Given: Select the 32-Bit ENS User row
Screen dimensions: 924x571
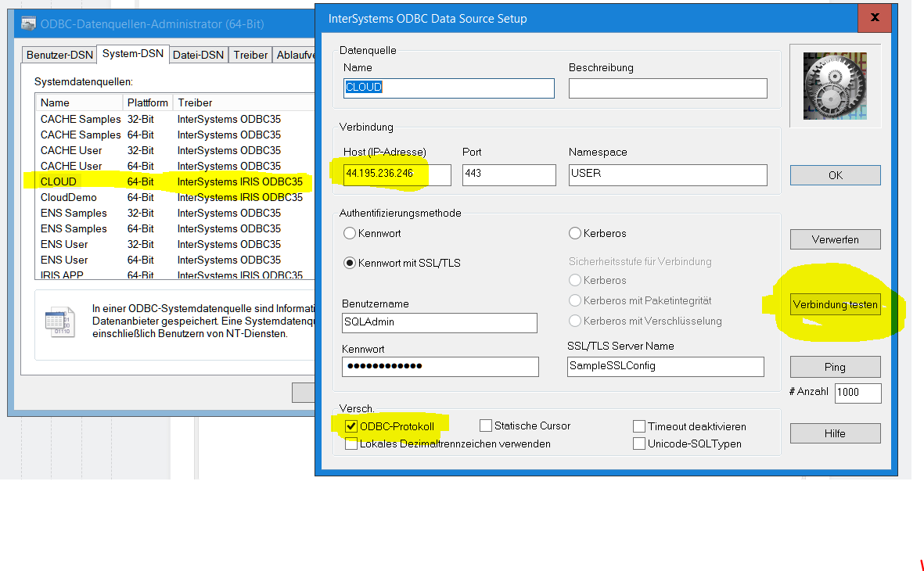Looking at the screenshot, I should pos(175,244).
